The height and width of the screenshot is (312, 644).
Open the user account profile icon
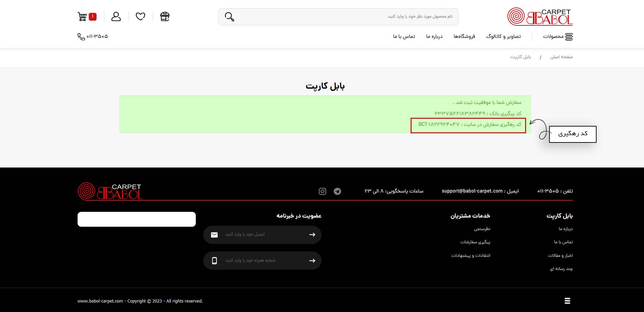(116, 17)
